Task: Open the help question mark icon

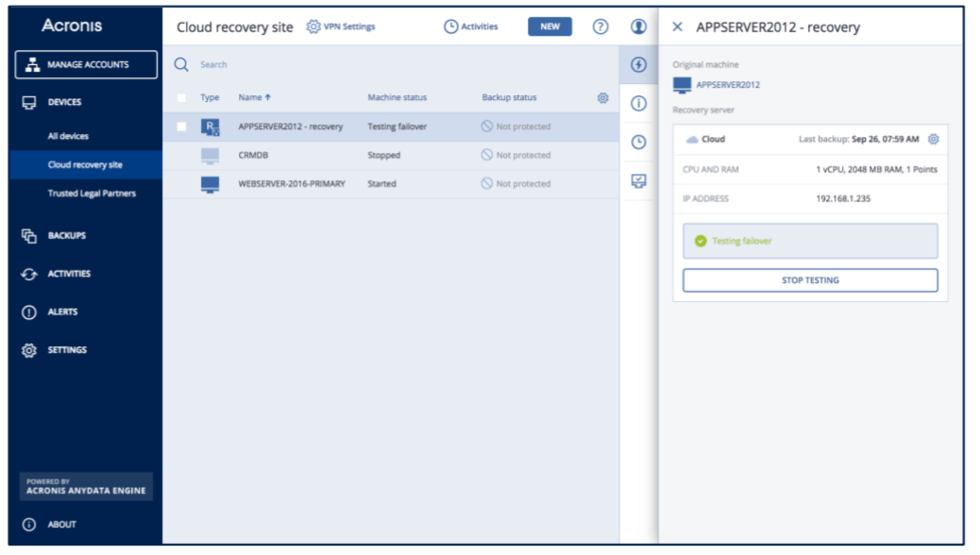Action: 600,26
